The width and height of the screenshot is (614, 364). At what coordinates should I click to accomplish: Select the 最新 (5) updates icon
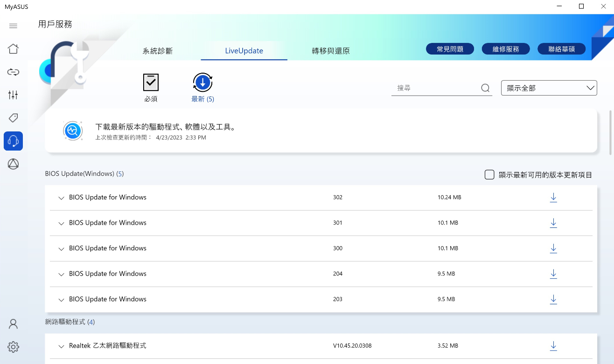(202, 82)
